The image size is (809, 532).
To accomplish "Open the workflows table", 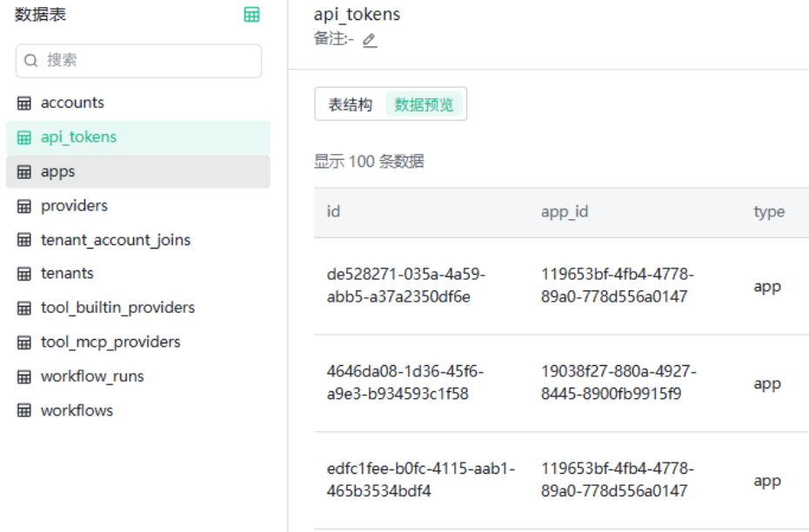I will pos(77,410).
